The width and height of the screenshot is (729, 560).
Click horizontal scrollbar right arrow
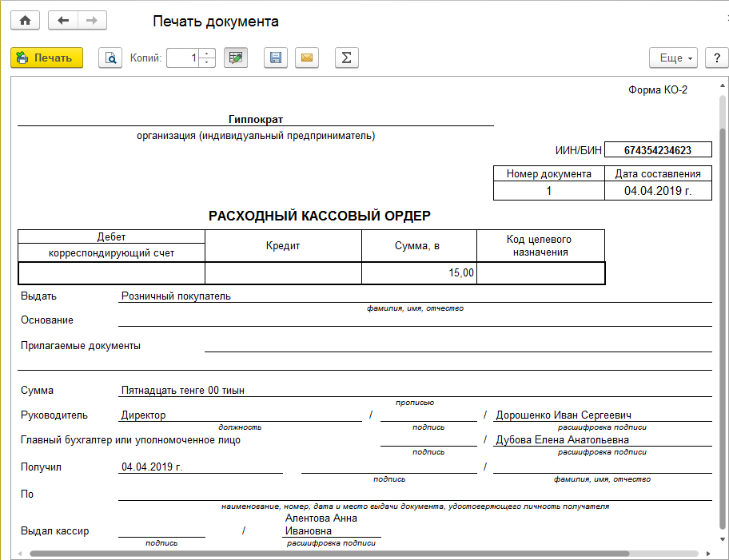point(708,554)
